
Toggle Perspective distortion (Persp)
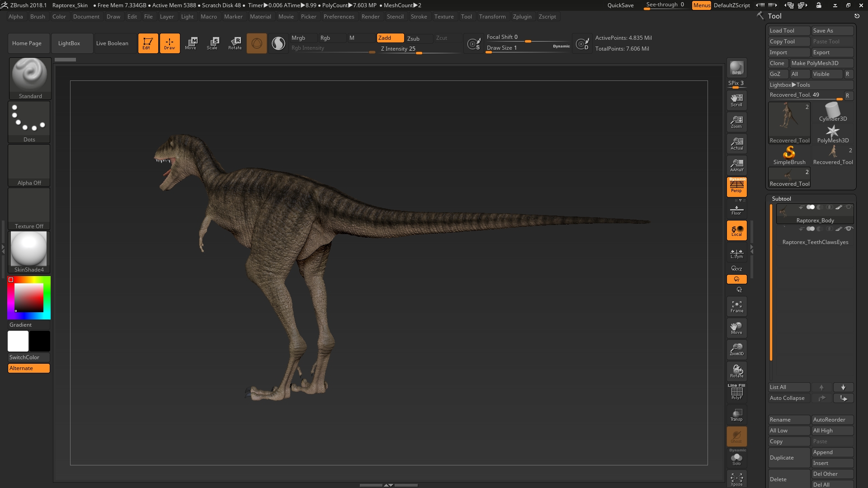[x=736, y=187]
